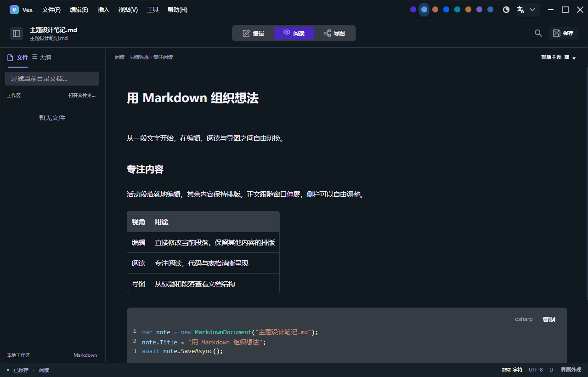The image size is (588, 377).
Task: Click the language translate icon
Action: (521, 10)
